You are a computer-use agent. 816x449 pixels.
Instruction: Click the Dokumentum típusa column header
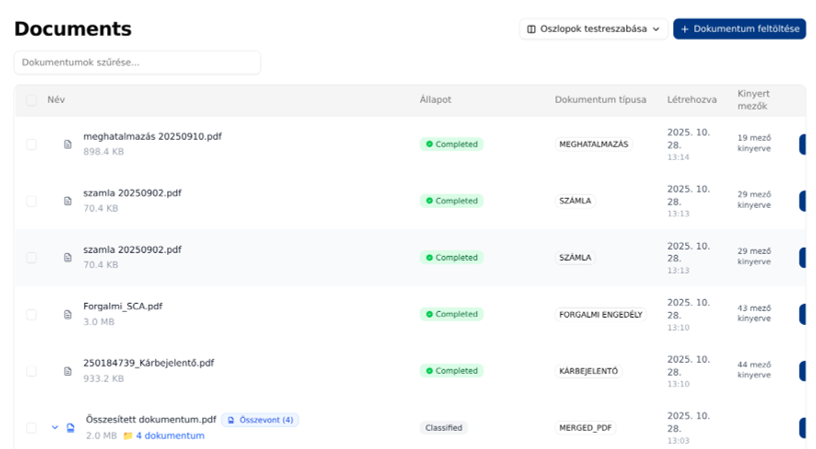click(600, 100)
